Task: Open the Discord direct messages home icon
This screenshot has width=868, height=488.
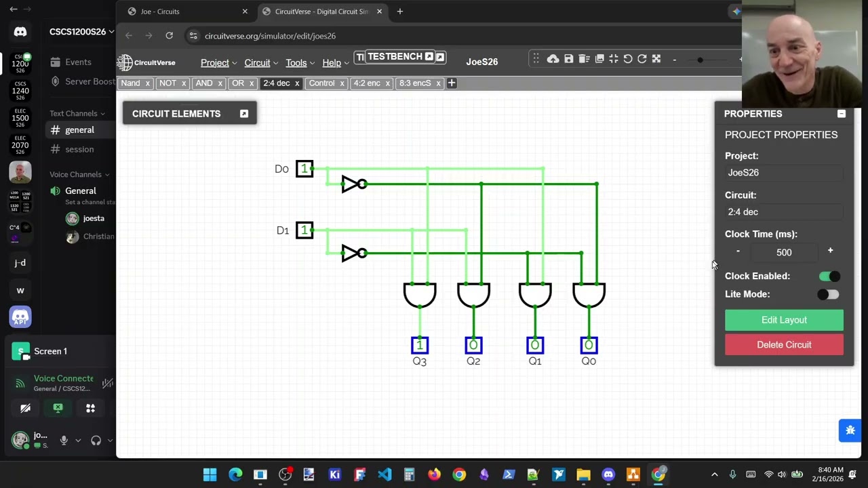Action: (x=20, y=32)
